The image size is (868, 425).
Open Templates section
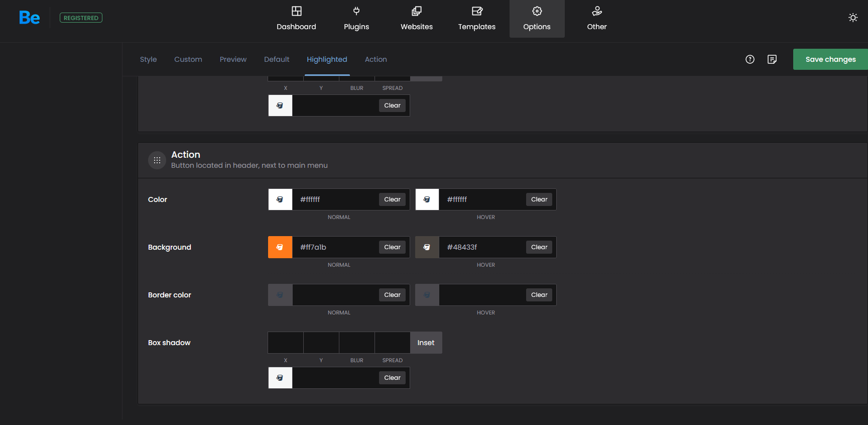[477, 19]
